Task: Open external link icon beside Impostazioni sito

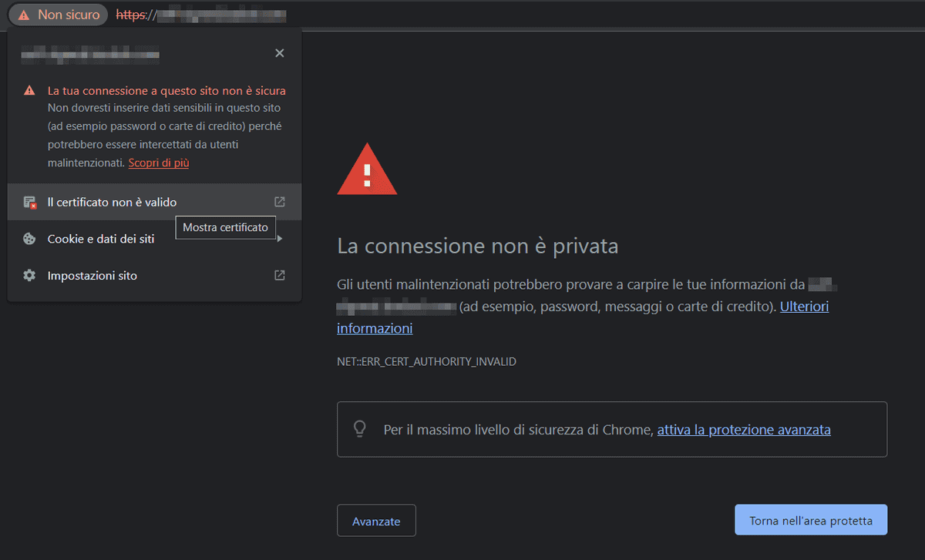Action: pos(279,274)
